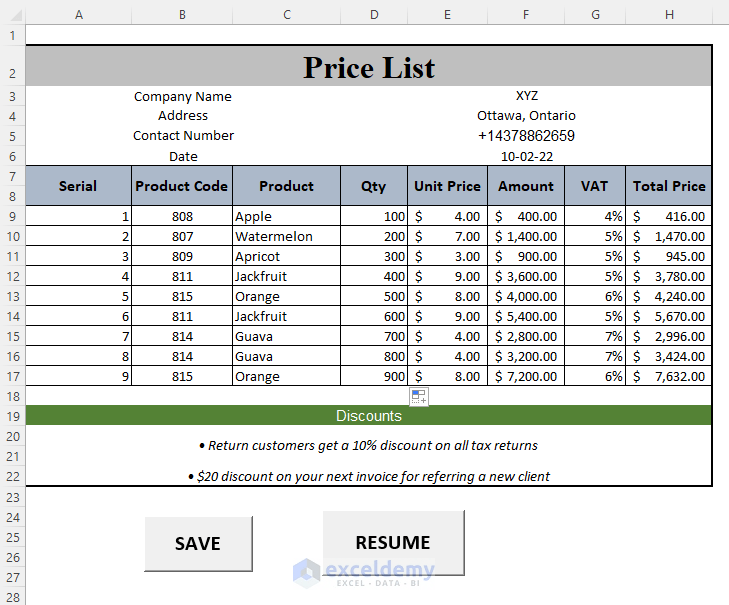Viewport: 729px width, 605px height.
Task: Select phone number +14378862659
Action: pyautogui.click(x=526, y=136)
